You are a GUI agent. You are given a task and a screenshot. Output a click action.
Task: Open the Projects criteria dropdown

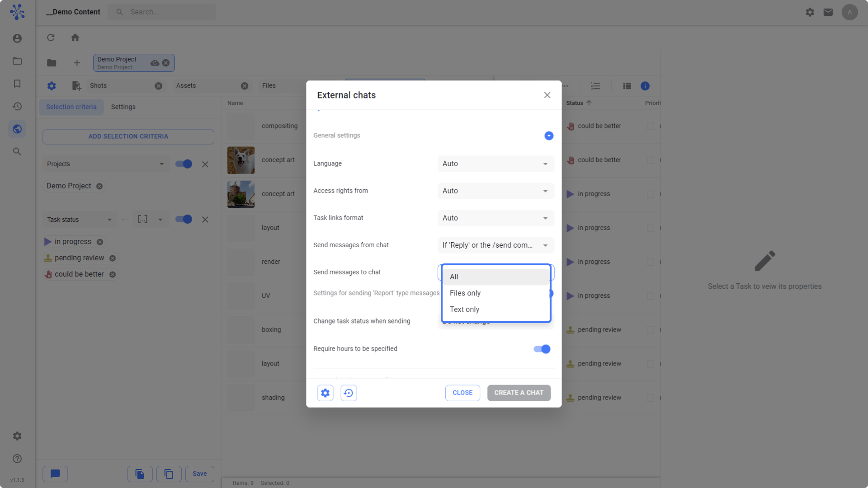coord(106,164)
